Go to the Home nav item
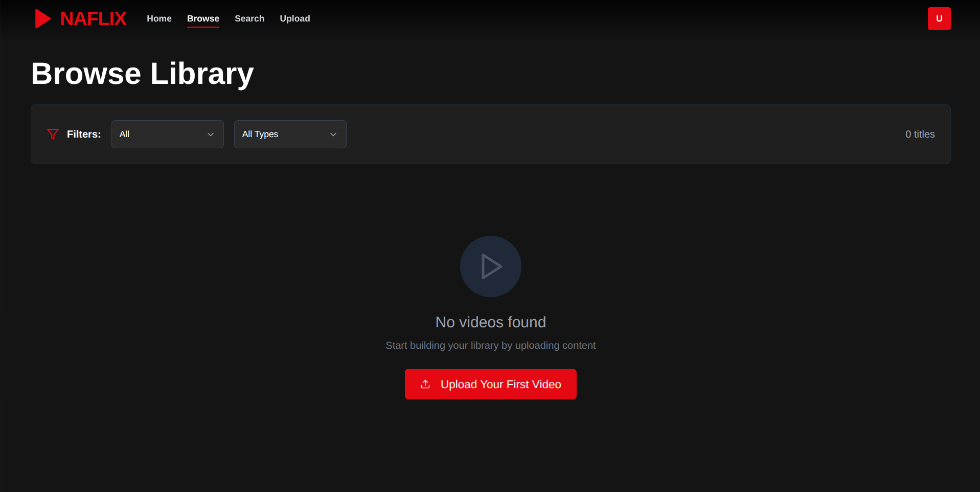The height and width of the screenshot is (492, 980). tap(159, 18)
